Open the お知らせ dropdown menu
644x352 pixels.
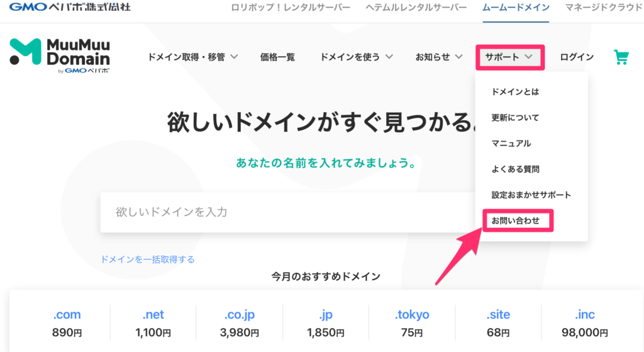(438, 57)
